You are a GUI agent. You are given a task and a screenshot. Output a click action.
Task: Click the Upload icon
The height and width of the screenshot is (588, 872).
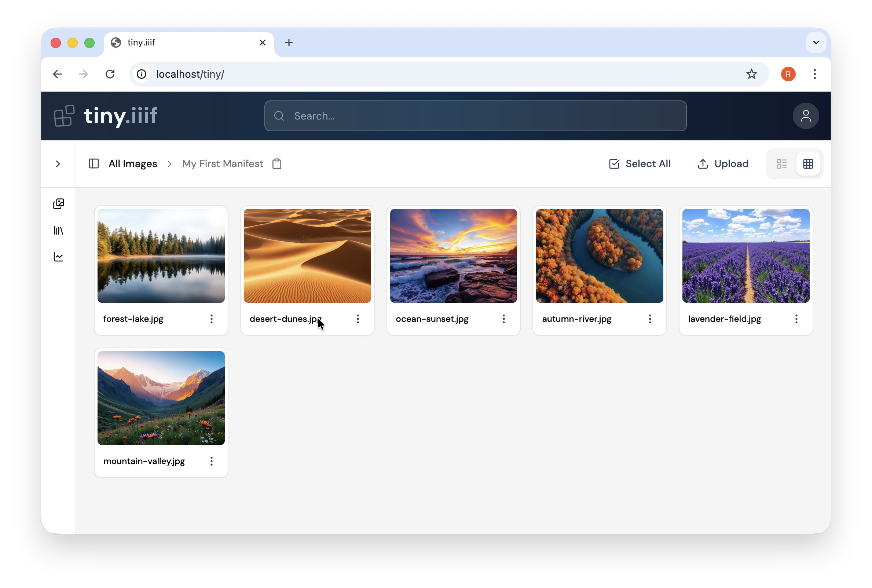tap(702, 164)
